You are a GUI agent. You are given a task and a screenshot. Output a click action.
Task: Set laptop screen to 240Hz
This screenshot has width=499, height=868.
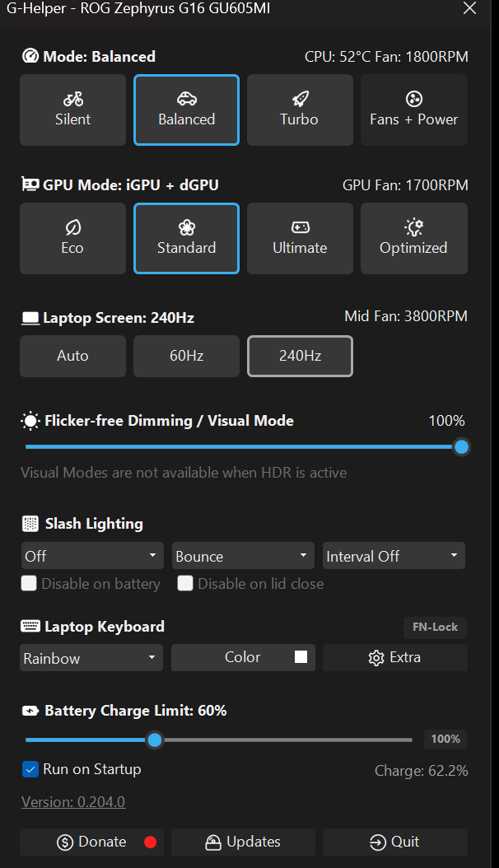(x=300, y=356)
